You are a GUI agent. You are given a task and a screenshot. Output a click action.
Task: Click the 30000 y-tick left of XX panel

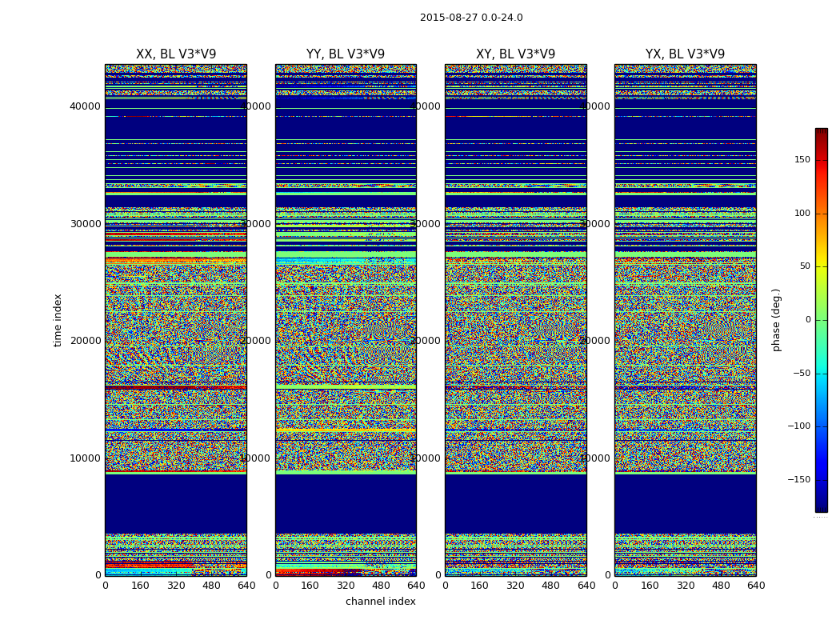click(85, 224)
